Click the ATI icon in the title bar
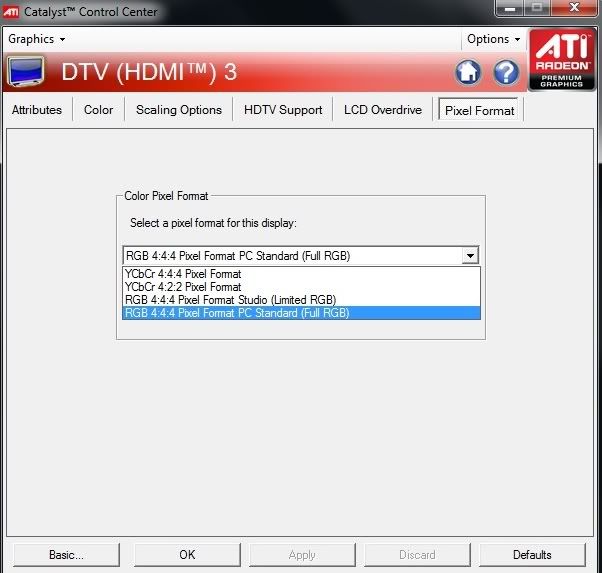 pyautogui.click(x=10, y=12)
